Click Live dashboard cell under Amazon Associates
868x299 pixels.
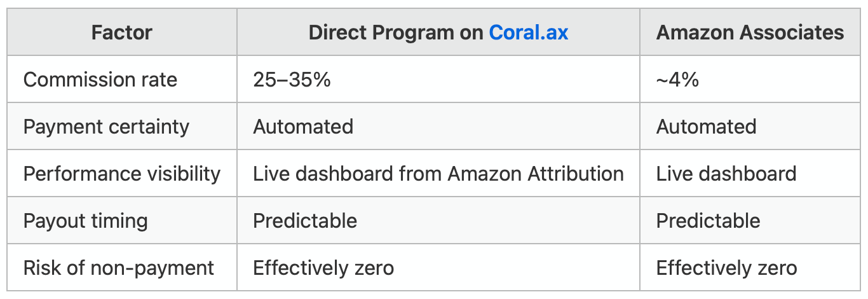726,174
